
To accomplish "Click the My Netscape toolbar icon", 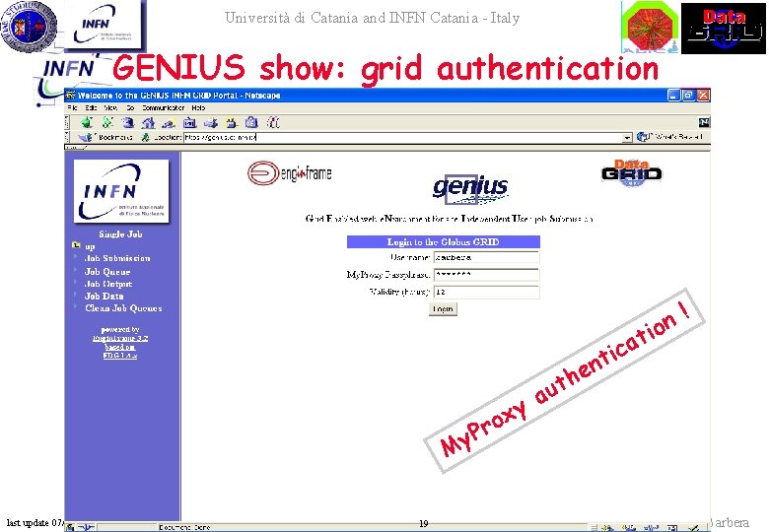I will [189, 122].
